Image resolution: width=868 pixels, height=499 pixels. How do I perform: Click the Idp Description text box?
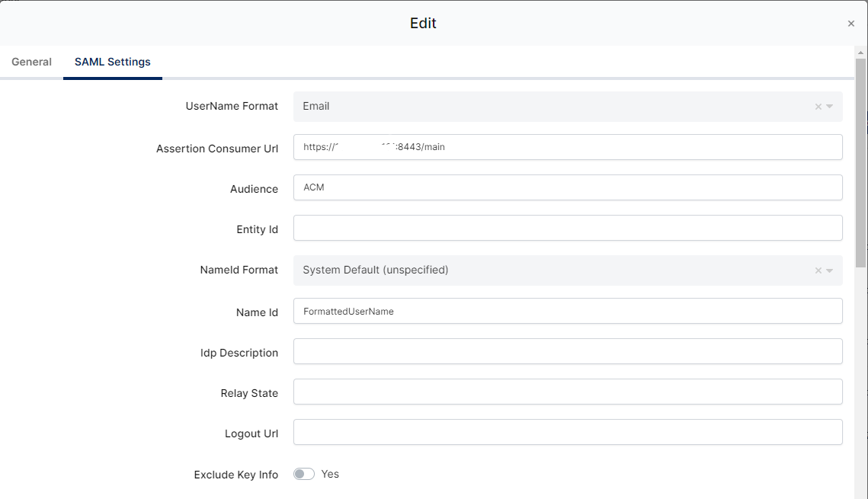tap(567, 351)
